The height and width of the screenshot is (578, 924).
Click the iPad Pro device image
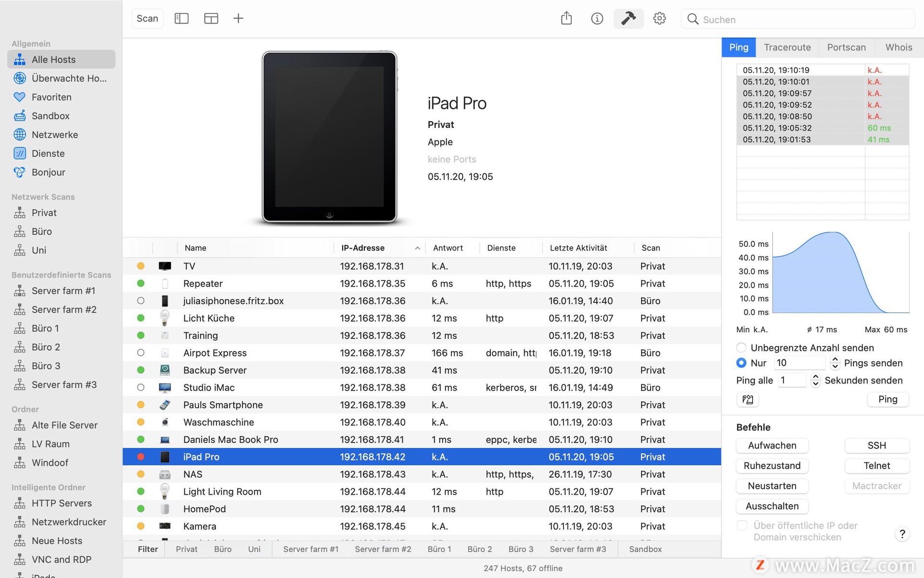330,137
